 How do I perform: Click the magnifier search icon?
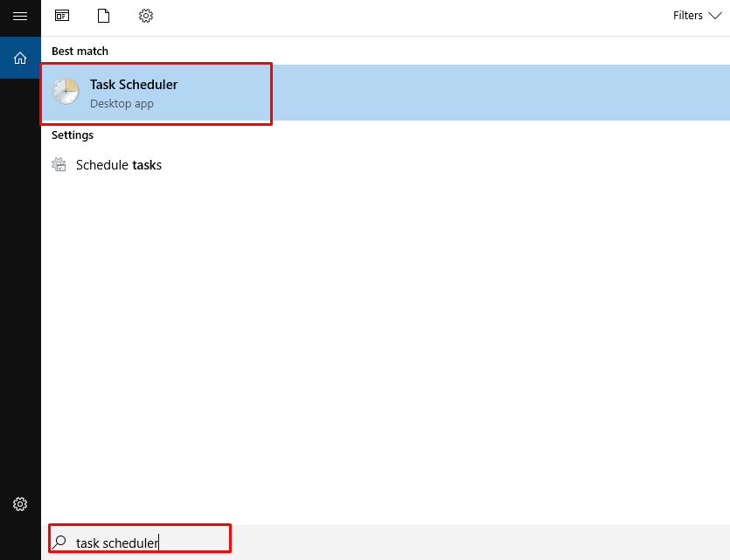59,542
